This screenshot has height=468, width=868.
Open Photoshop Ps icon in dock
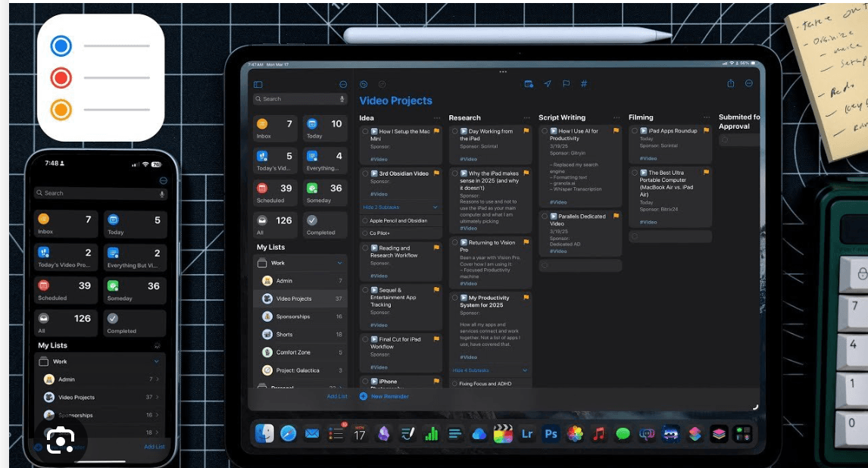(551, 434)
